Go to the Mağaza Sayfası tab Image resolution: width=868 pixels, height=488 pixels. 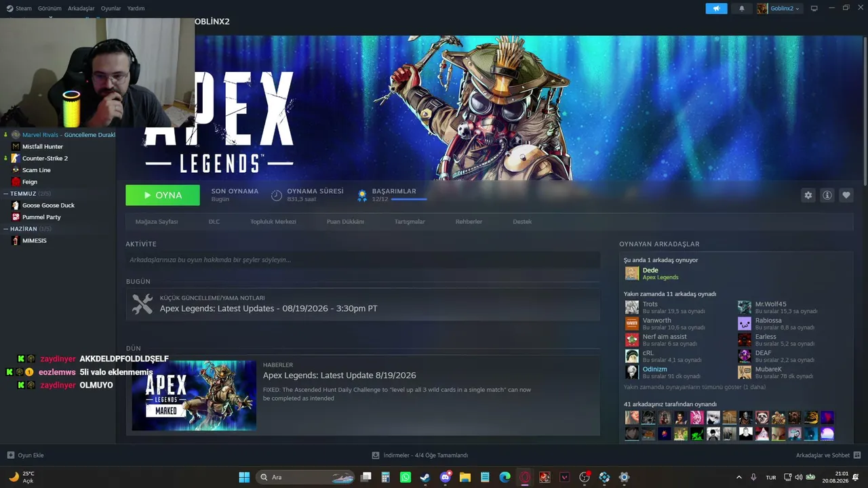(157, 222)
